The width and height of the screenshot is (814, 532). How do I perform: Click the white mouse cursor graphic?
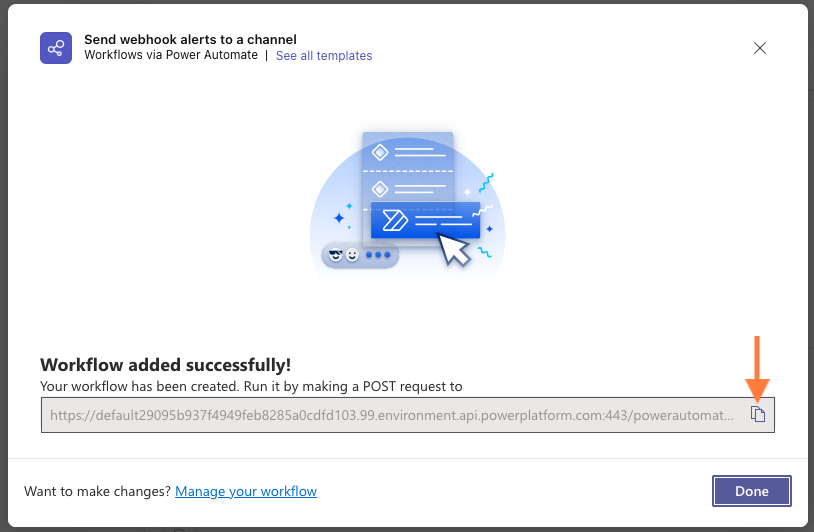point(454,249)
